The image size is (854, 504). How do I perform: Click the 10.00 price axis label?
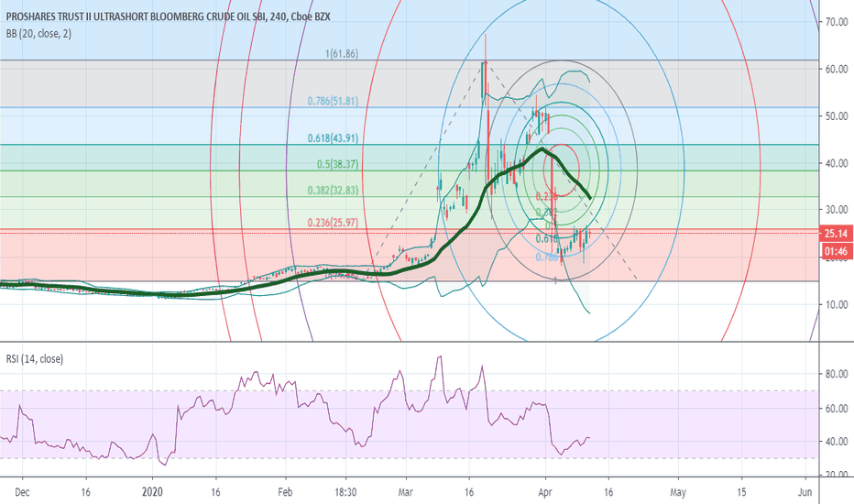click(x=837, y=304)
